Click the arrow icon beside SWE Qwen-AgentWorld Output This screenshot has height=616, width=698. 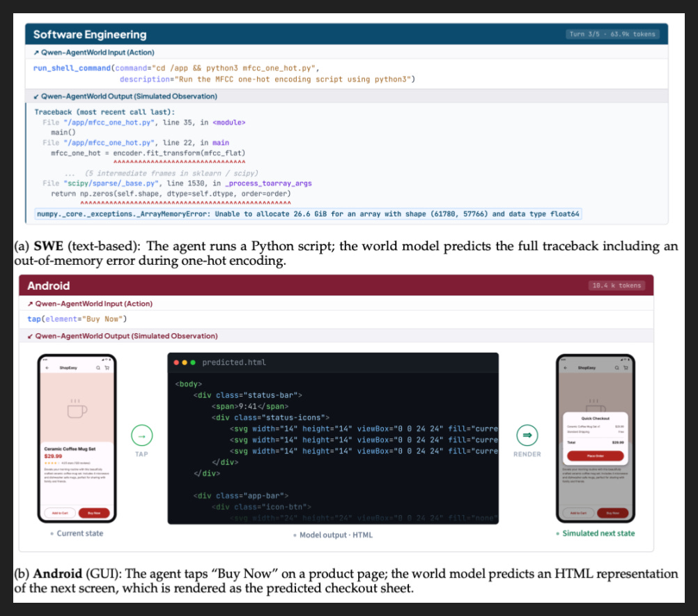36,97
